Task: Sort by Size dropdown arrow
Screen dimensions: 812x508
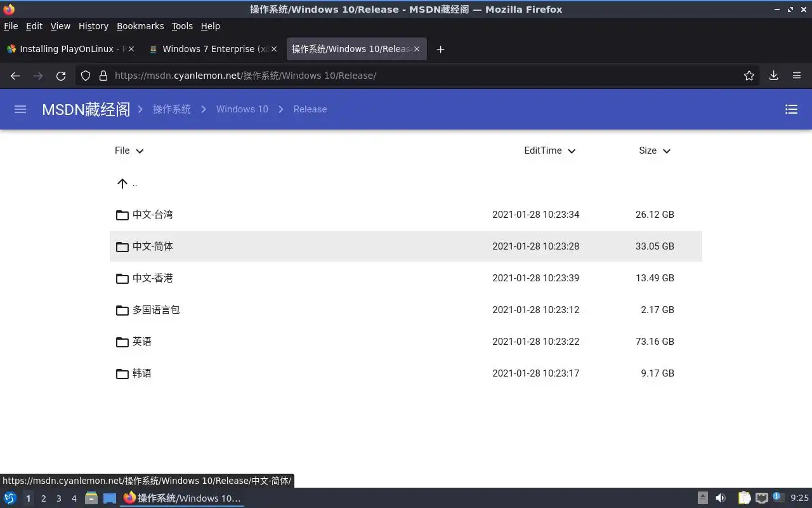Action: pos(667,151)
